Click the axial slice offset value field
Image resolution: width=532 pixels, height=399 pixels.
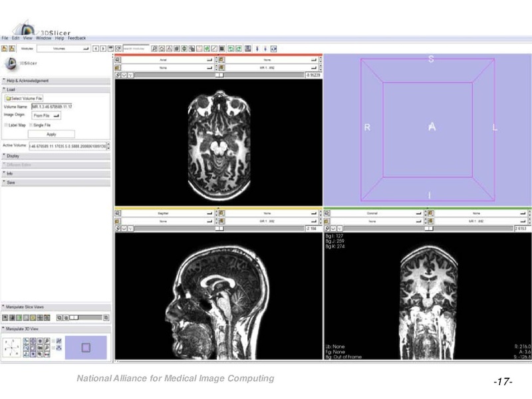pyautogui.click(x=313, y=75)
